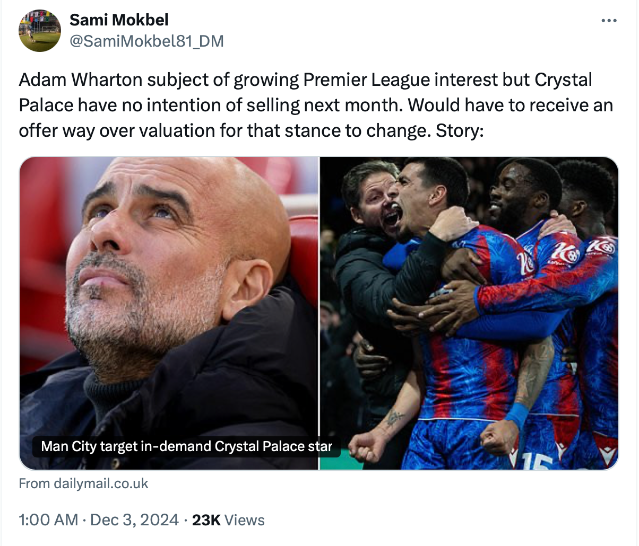Visit the From dailymail.co.uk source link

pyautogui.click(x=84, y=483)
